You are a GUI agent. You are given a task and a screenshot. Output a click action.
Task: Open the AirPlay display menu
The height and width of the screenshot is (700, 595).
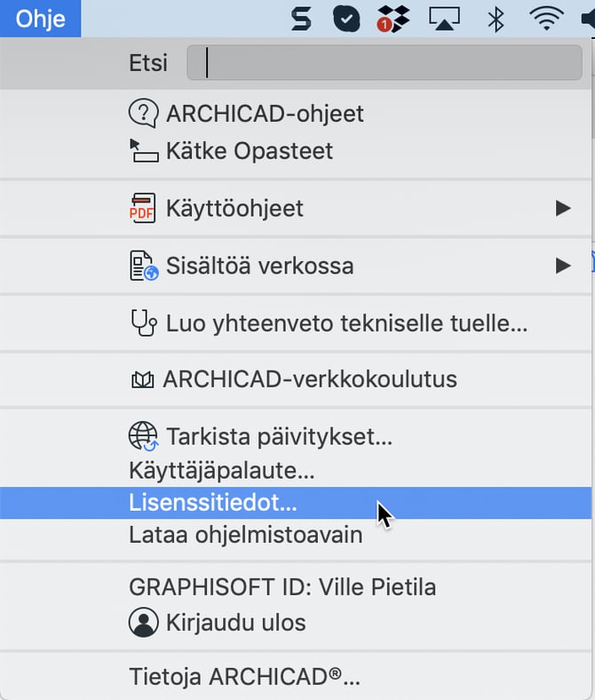(x=444, y=19)
